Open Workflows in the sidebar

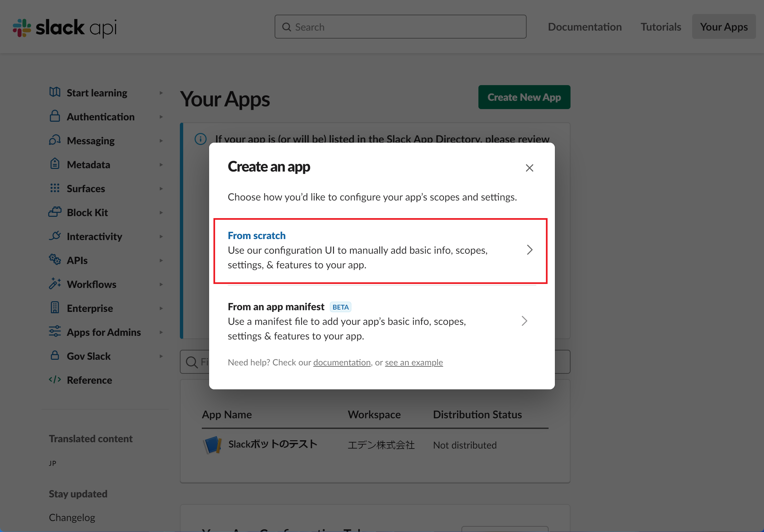click(x=91, y=285)
